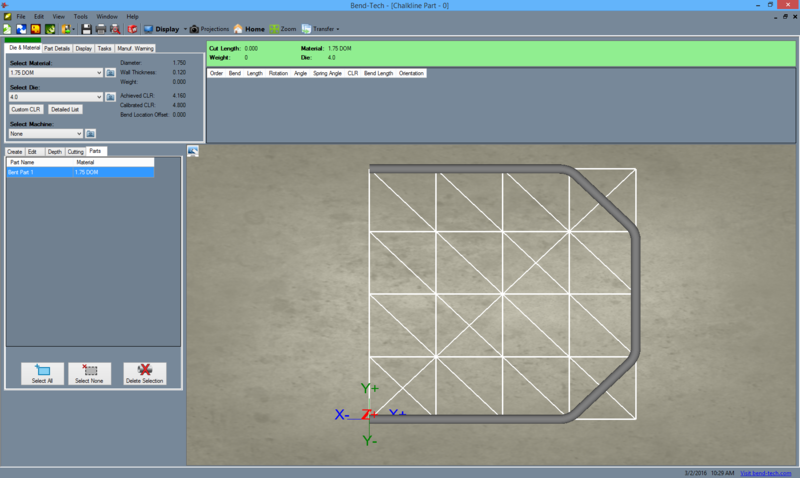Switch to the Depth tab

[55, 152]
